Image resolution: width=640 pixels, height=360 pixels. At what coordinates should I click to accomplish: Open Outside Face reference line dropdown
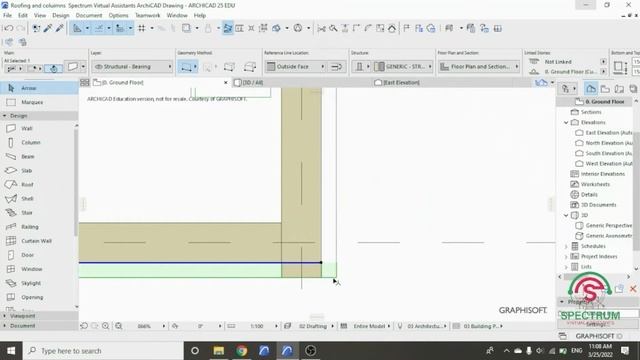[296, 67]
